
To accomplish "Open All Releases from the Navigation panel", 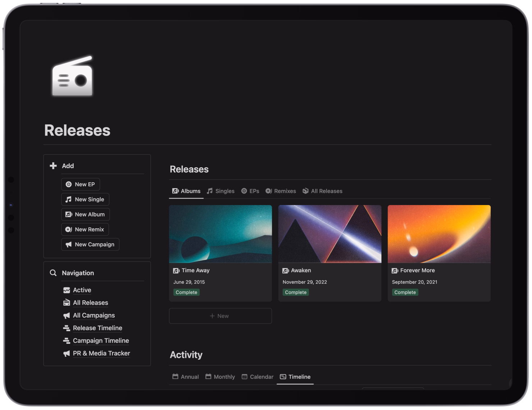I will pyautogui.click(x=91, y=302).
